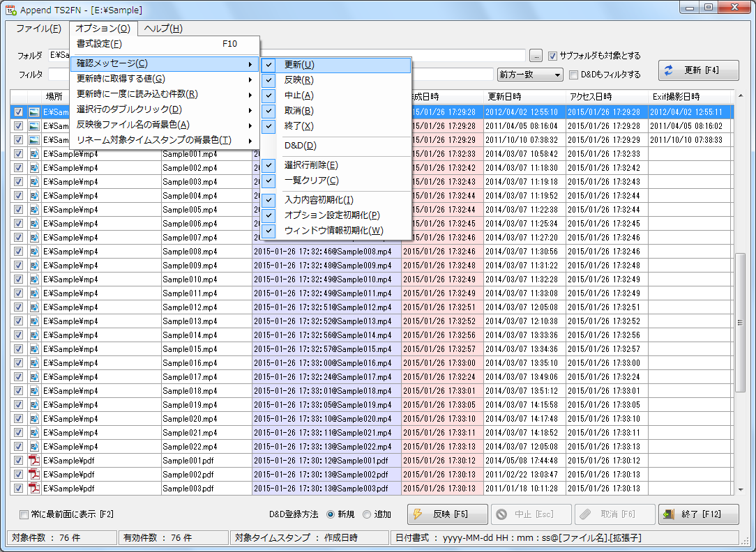Click the image file icon in the selected first row
756x552 pixels.
click(33, 112)
